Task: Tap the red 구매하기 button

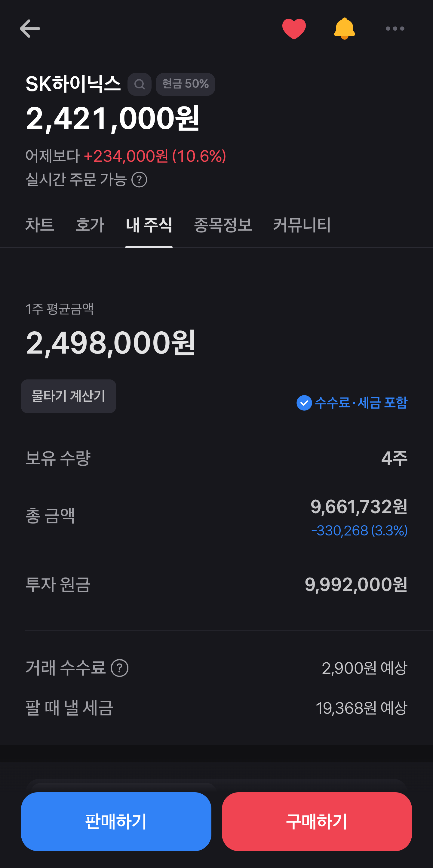Action: (316, 821)
